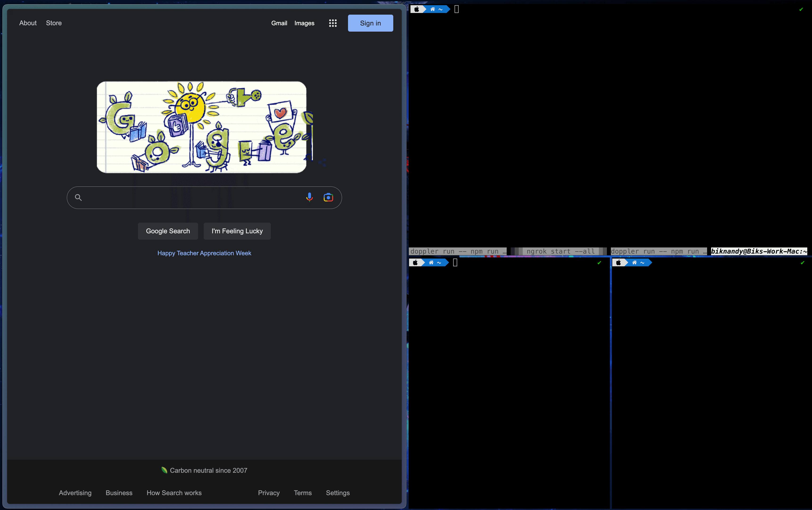This screenshot has width=812, height=510.
Task: Click the cursor block in the bottom-left terminal pane
Action: coord(455,262)
